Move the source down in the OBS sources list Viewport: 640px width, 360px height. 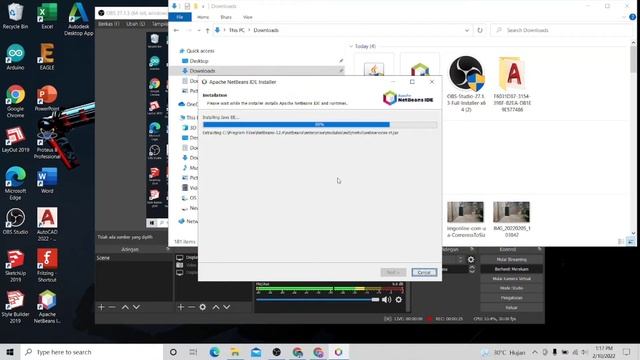coord(227,307)
